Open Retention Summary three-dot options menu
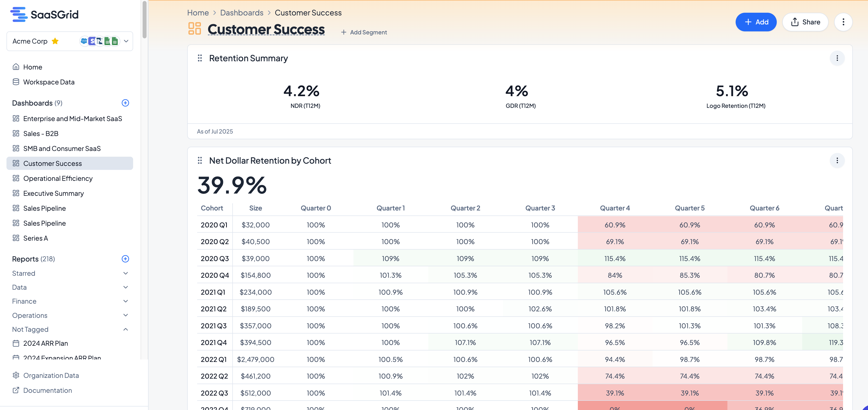Image resolution: width=868 pixels, height=410 pixels. click(x=837, y=58)
